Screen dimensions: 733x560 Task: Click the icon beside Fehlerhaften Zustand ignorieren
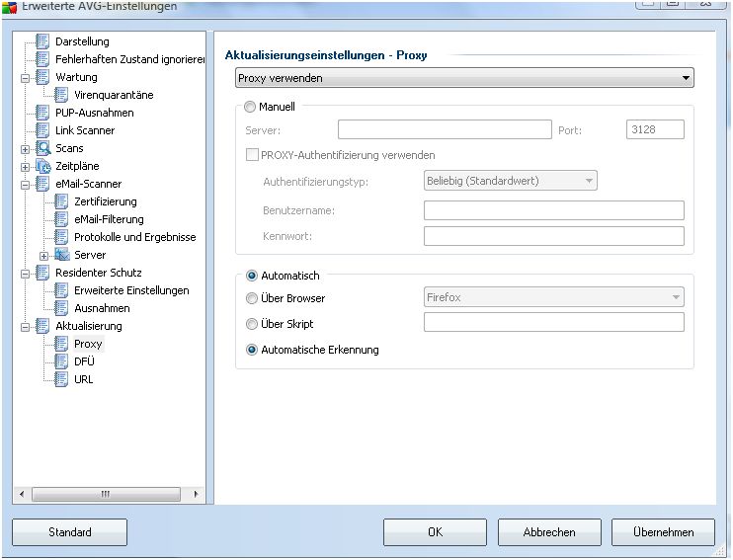click(x=42, y=59)
